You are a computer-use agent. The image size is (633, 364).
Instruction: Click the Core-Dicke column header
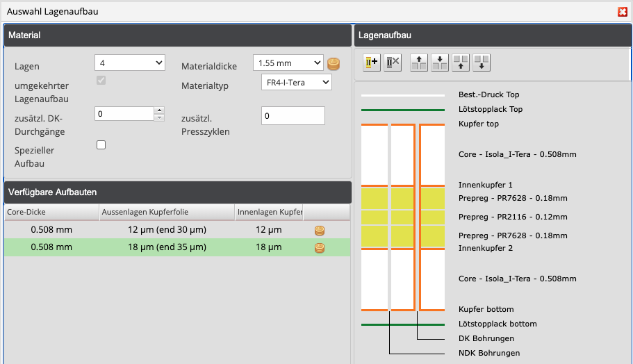[x=51, y=212]
